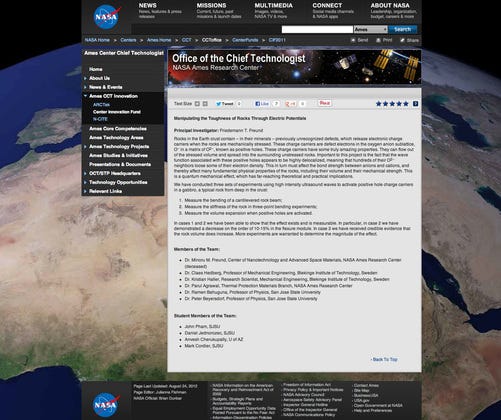Select the 'Page Last Updated' footer line
The height and width of the screenshot is (420, 501).
pyautogui.click(x=165, y=386)
